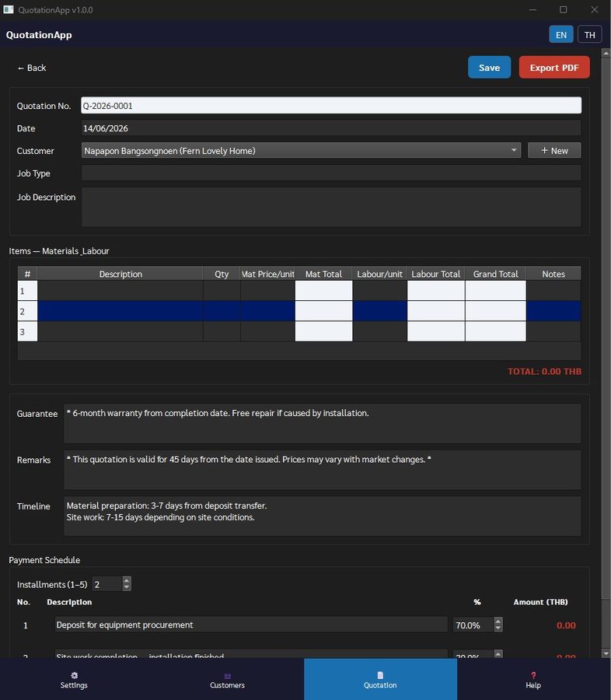Image resolution: width=611 pixels, height=700 pixels.
Task: Select item row number 2
Action: (27, 311)
